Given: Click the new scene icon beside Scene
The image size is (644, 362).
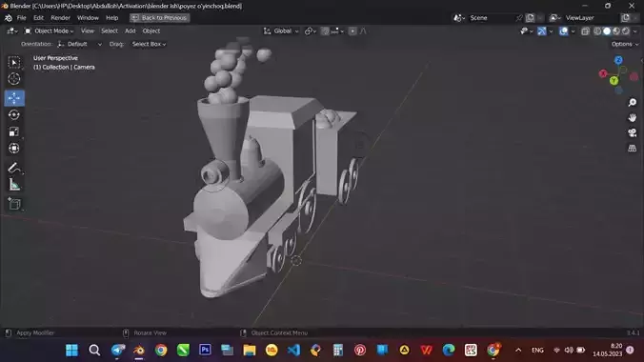Looking at the screenshot, I should pos(531,18).
